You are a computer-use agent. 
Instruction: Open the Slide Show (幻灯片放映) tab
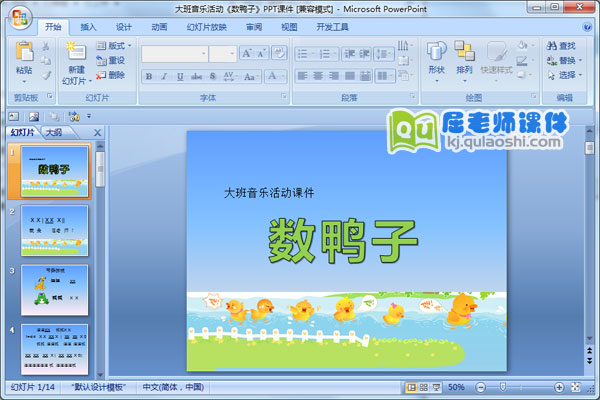(207, 27)
